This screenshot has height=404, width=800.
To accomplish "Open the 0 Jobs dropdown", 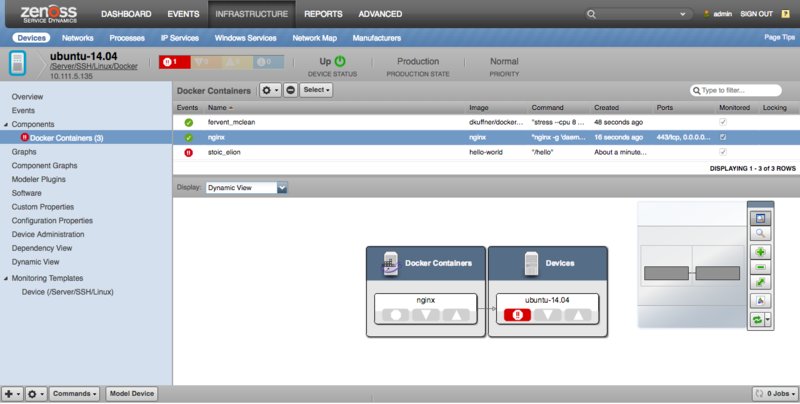I will tap(775, 394).
